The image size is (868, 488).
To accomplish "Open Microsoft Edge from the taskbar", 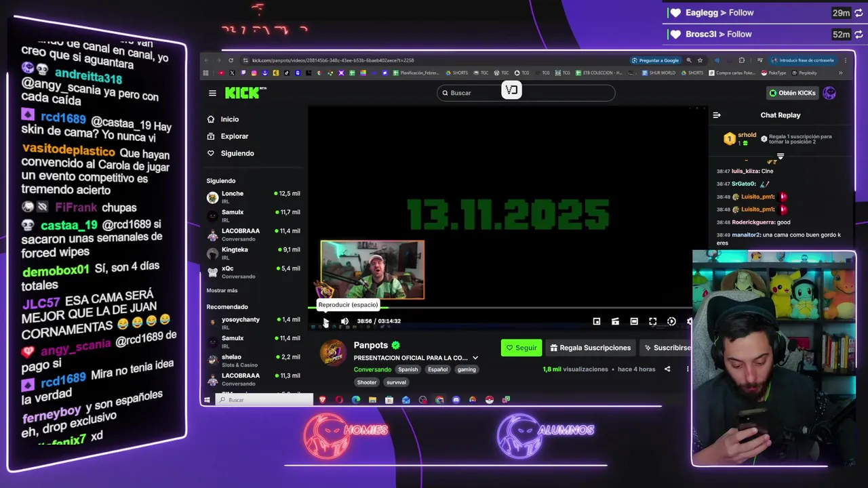I will coord(356,400).
